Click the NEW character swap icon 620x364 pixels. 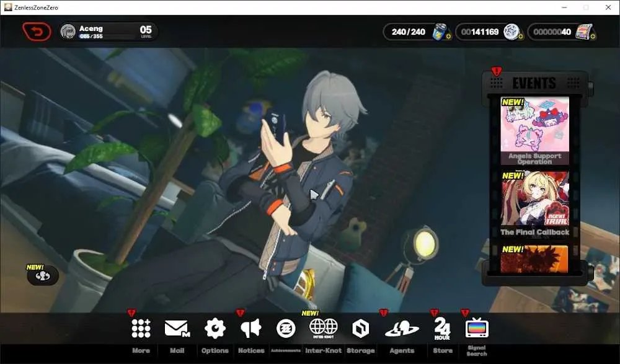43,276
